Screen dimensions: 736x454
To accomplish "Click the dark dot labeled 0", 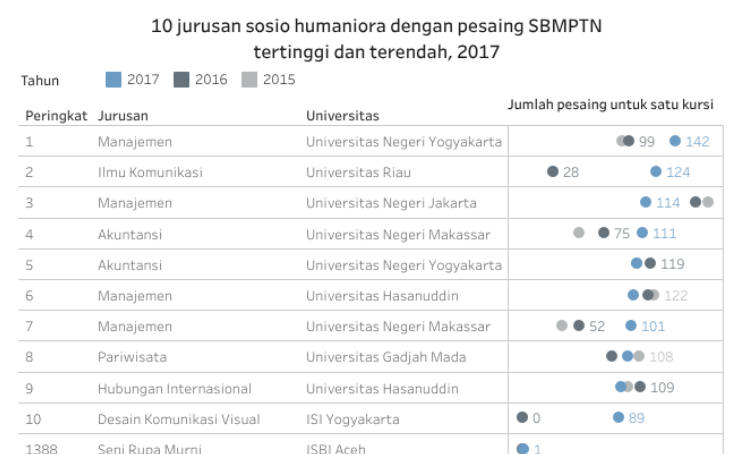I will click(522, 418).
